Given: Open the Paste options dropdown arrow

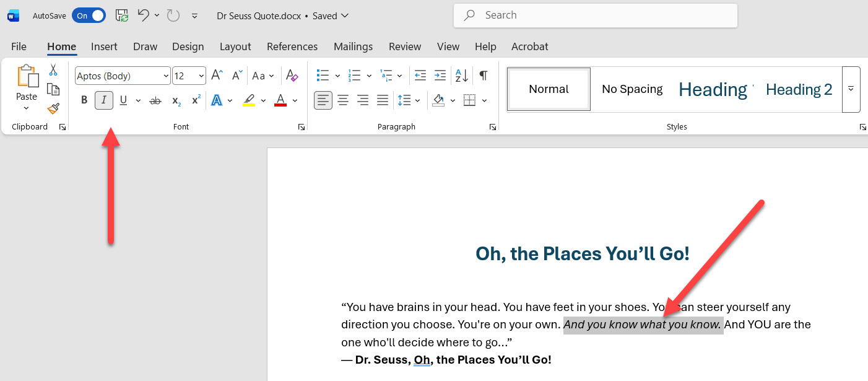Looking at the screenshot, I should (x=27, y=108).
